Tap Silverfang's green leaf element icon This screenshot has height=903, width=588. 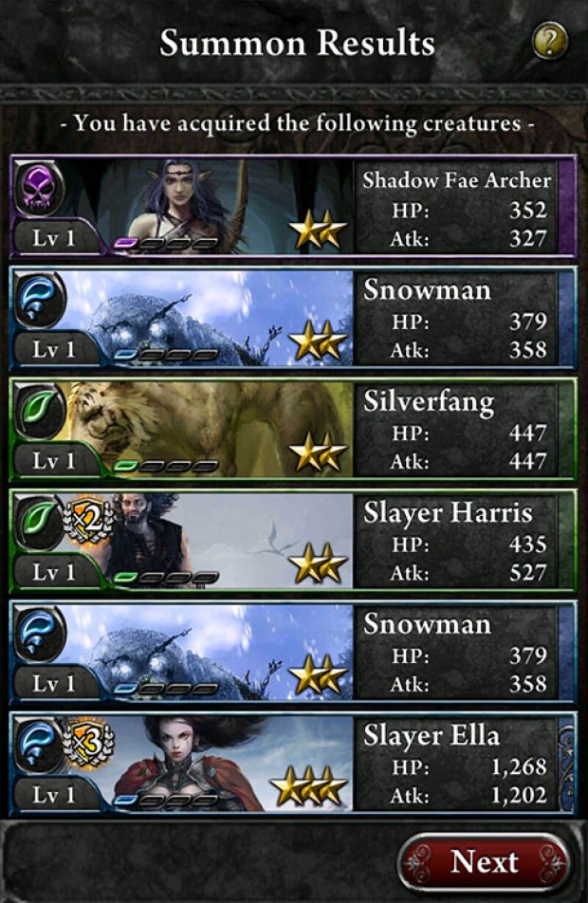[39, 412]
